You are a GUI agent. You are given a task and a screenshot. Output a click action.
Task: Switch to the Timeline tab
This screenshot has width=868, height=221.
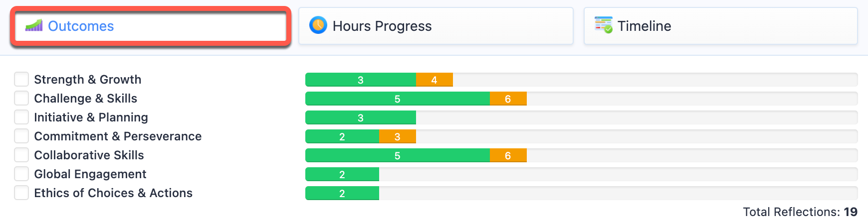coord(720,26)
